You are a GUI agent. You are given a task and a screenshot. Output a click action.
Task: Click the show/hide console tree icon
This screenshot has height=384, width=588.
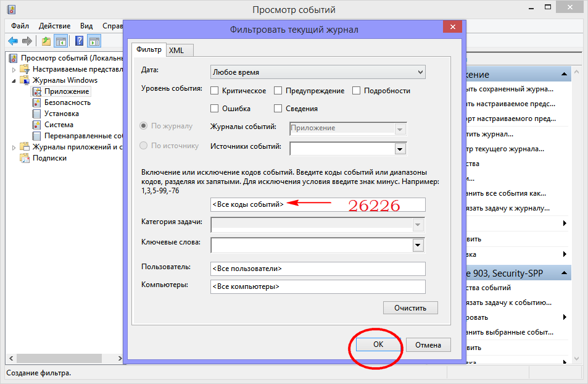61,41
